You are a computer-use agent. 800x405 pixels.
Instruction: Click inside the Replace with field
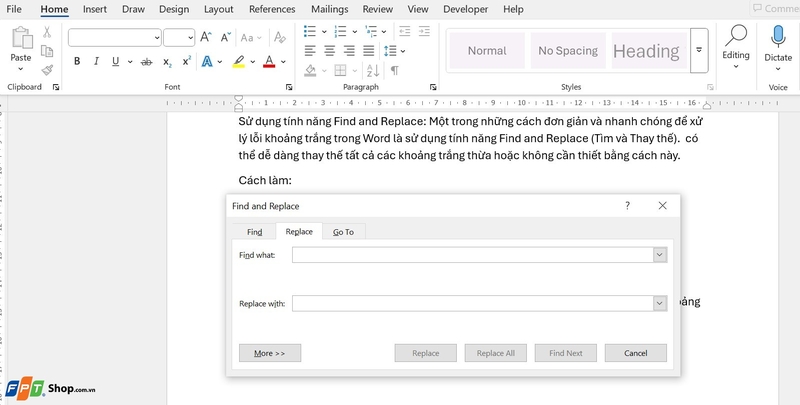pos(472,303)
